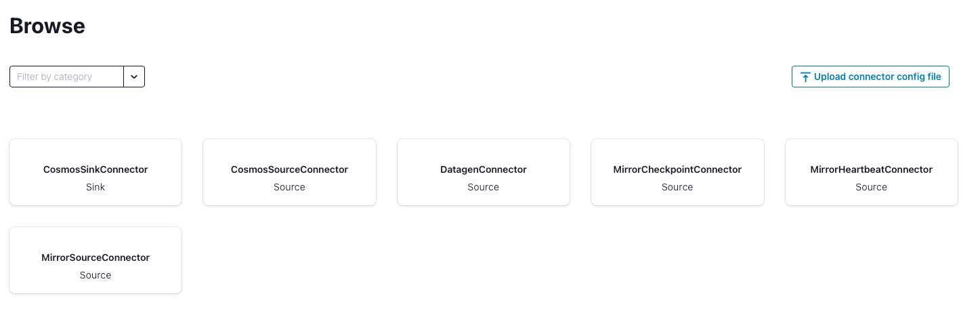Open the MirrorCheckpointConnector card
The width and height of the screenshot is (980, 311).
(677, 172)
